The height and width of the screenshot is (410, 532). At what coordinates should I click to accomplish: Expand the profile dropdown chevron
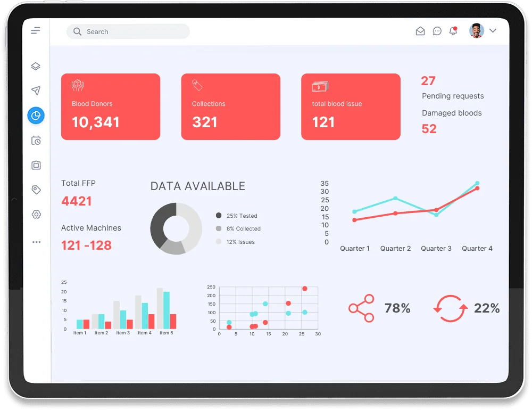(493, 31)
